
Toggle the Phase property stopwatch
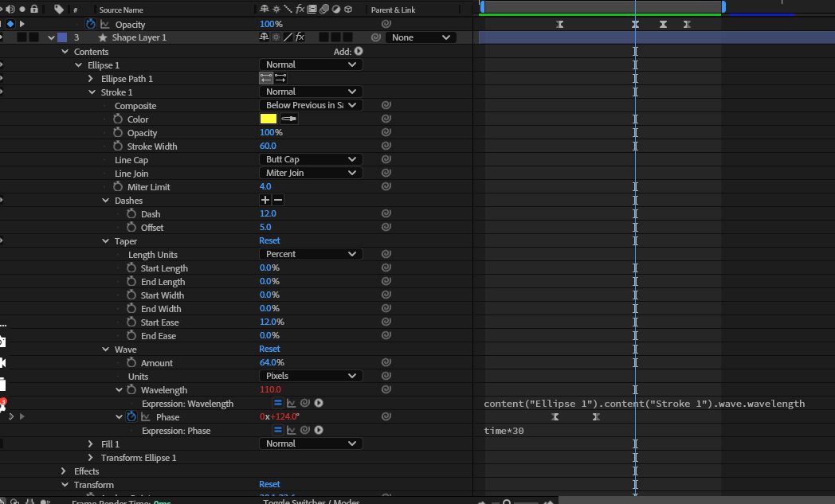click(131, 416)
